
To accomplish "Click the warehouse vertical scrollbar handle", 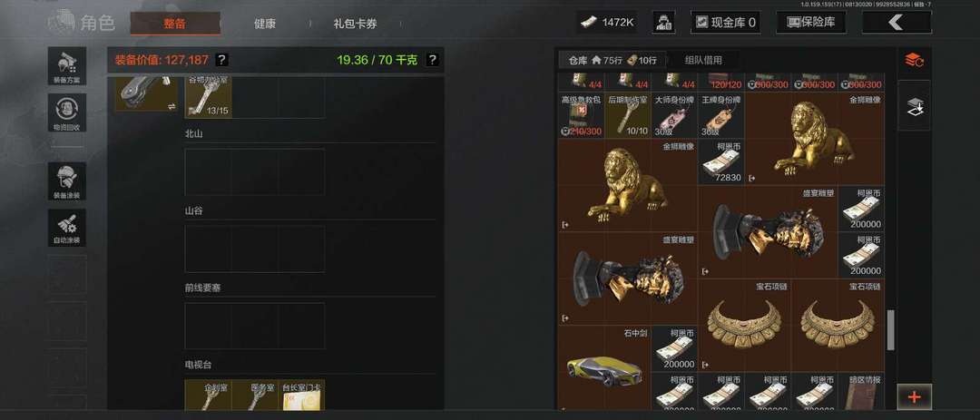I will click(x=891, y=330).
